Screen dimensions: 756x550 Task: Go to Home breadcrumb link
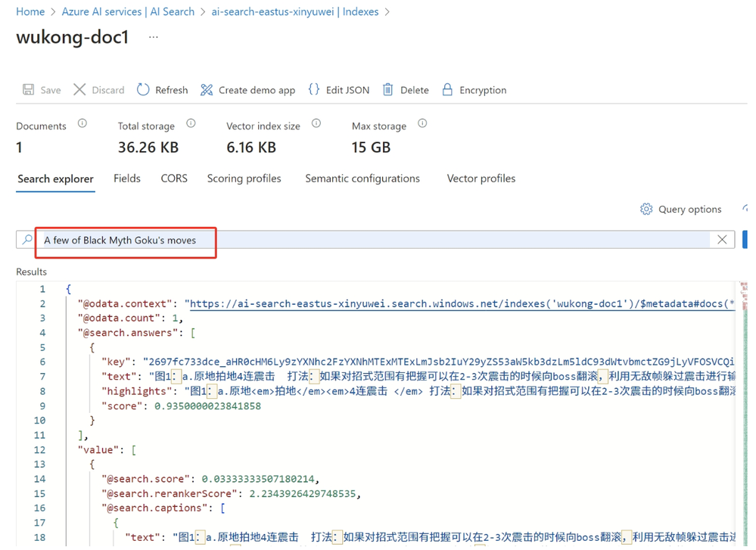click(30, 11)
